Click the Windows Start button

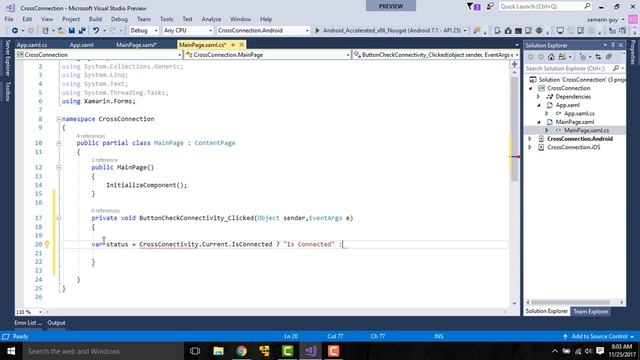click(11, 351)
